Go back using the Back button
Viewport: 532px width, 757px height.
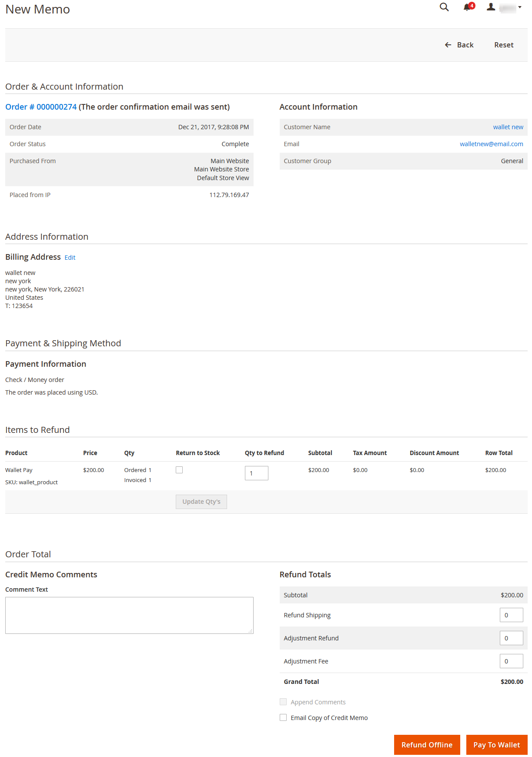pos(459,45)
